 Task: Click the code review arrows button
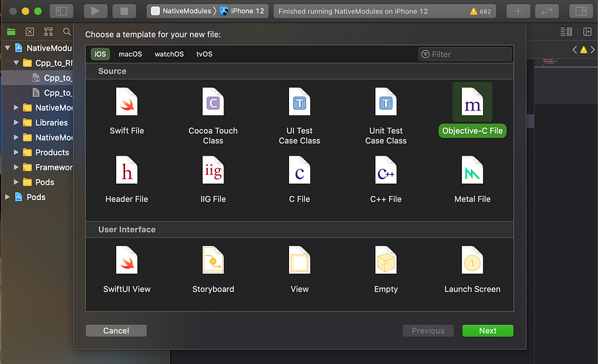547,11
